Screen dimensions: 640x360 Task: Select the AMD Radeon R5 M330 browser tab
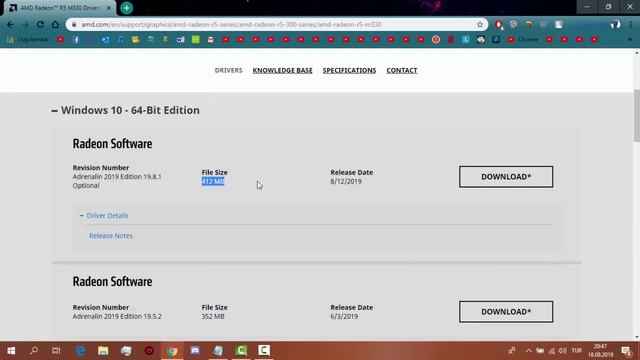pos(60,8)
